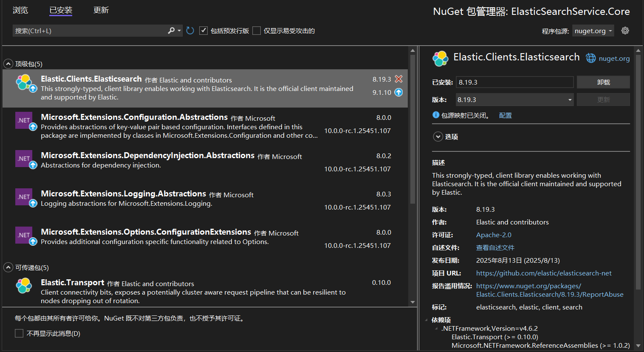Click the 已安装 version field
The width and height of the screenshot is (644, 352).
pos(514,82)
